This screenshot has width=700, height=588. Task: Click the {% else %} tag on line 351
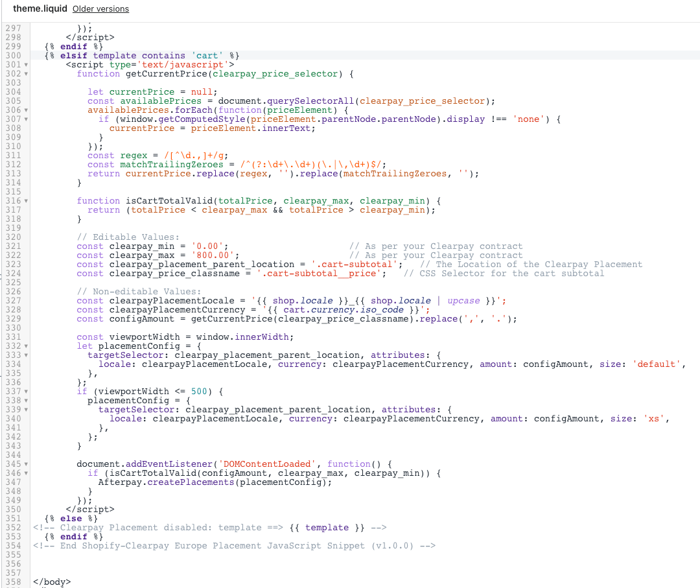(71, 519)
